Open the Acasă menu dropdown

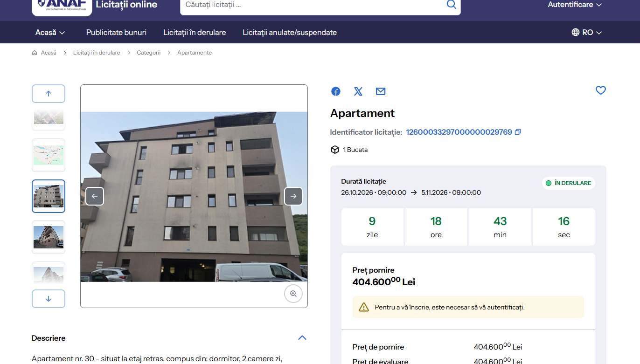click(x=50, y=33)
